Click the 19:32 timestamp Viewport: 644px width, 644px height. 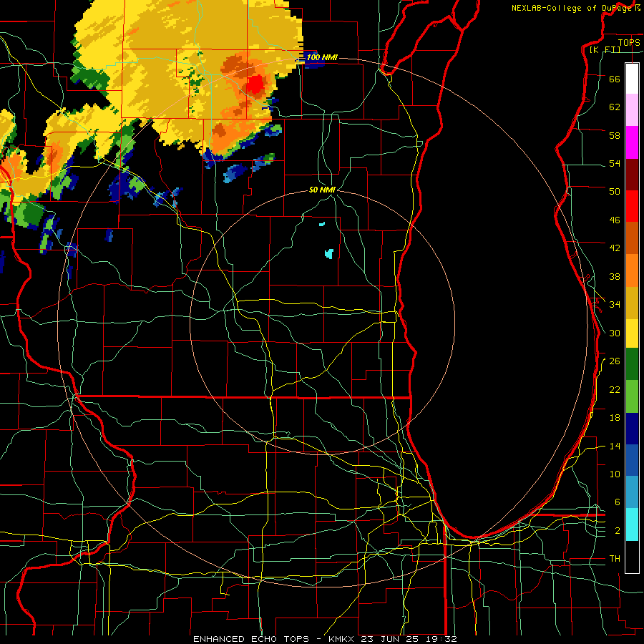coord(441,639)
